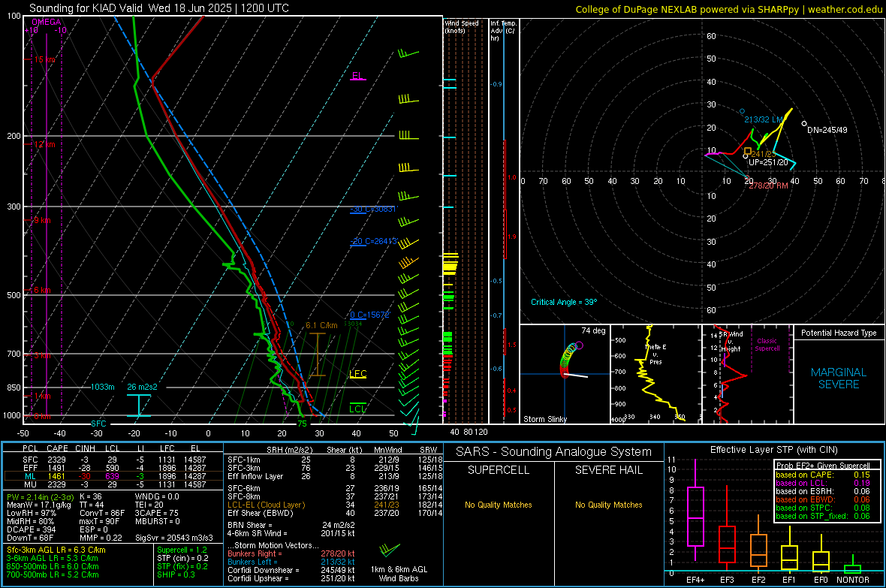Click the 9 km height marker
Viewport: 886px width, 588px height.
click(x=42, y=220)
